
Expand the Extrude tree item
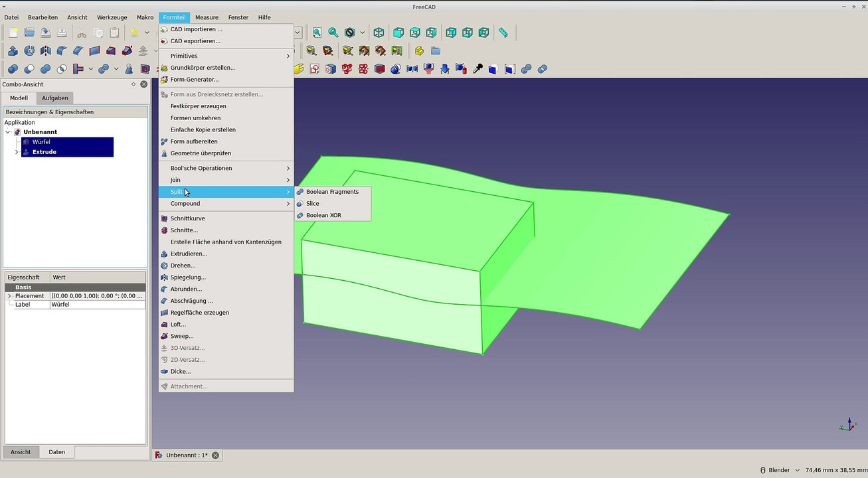tap(17, 152)
